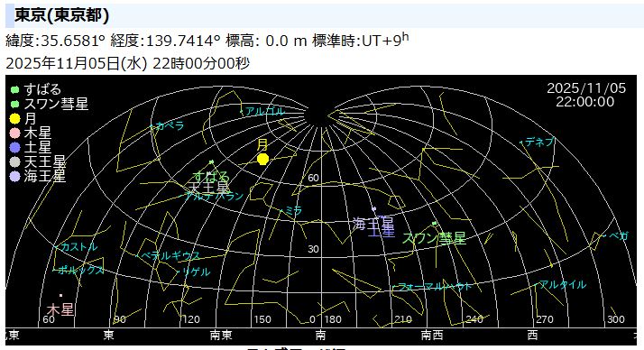Click the 東京(東京都) heading

[62, 15]
